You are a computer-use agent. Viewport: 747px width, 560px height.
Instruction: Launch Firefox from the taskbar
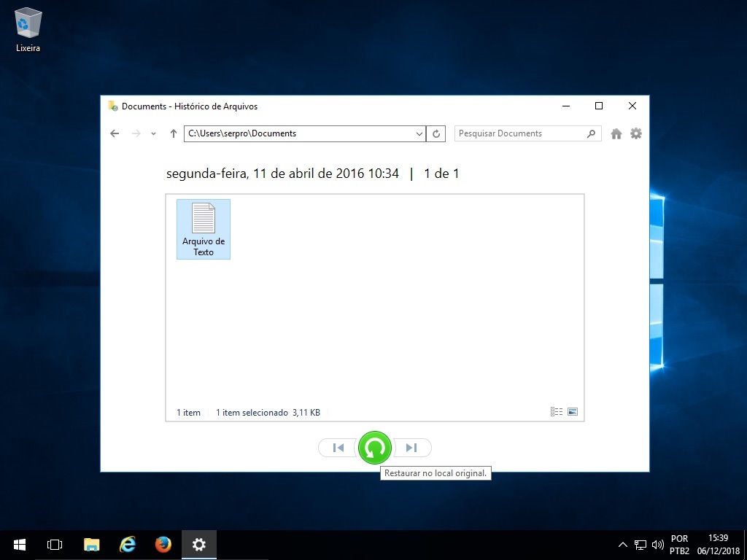[163, 545]
